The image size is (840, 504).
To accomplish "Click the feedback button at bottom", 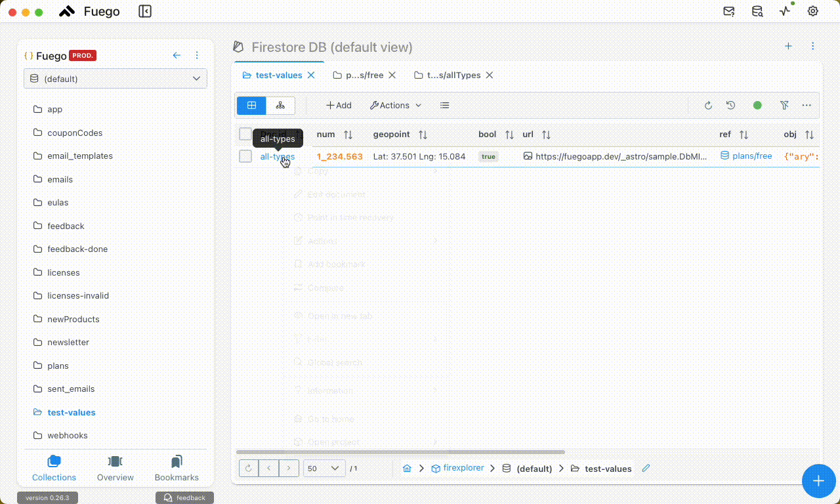I will (184, 497).
